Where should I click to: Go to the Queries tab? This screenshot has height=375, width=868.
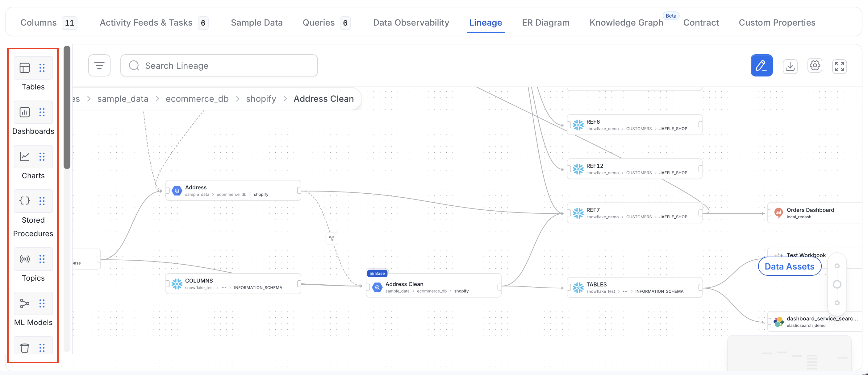point(327,23)
